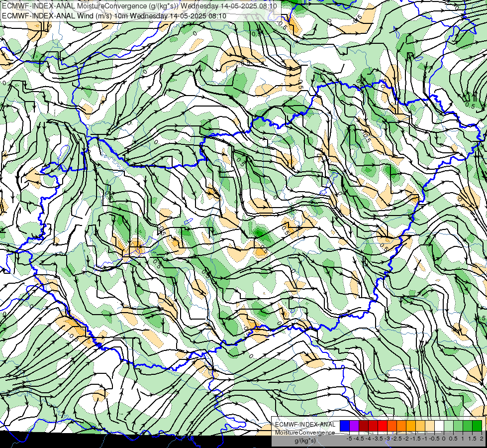487x448 pixels.
Task: Click the MoistureConvergence label in the legend
Action: point(305,433)
